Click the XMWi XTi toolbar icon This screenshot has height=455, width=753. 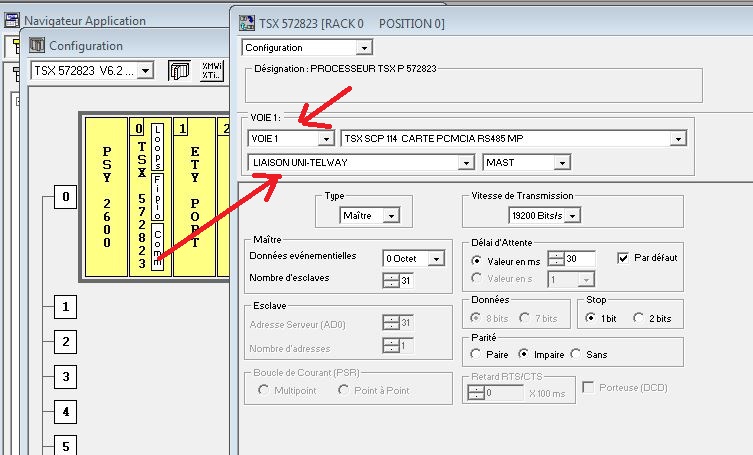coord(212,71)
